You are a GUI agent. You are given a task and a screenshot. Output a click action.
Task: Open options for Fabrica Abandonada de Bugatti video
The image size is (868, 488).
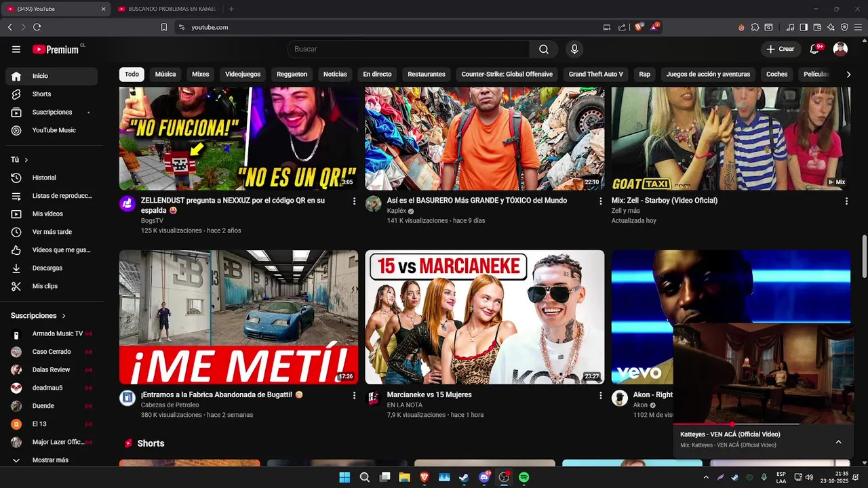click(354, 395)
